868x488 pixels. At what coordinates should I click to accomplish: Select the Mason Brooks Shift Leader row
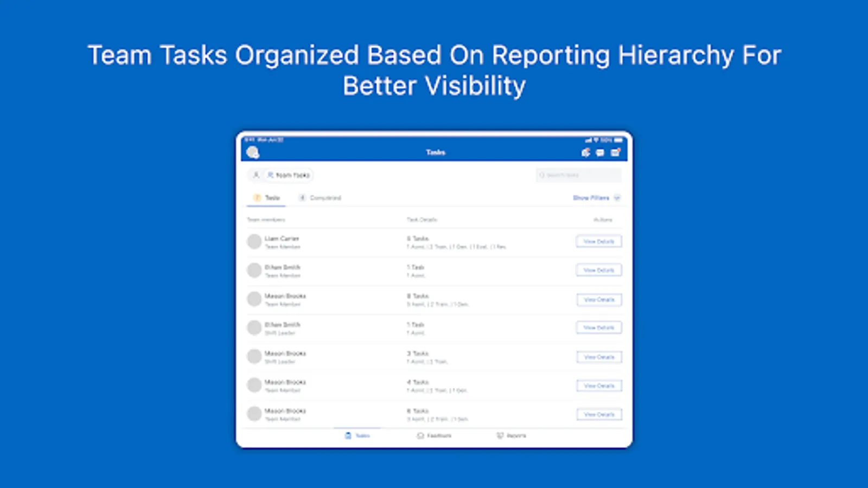tap(434, 357)
